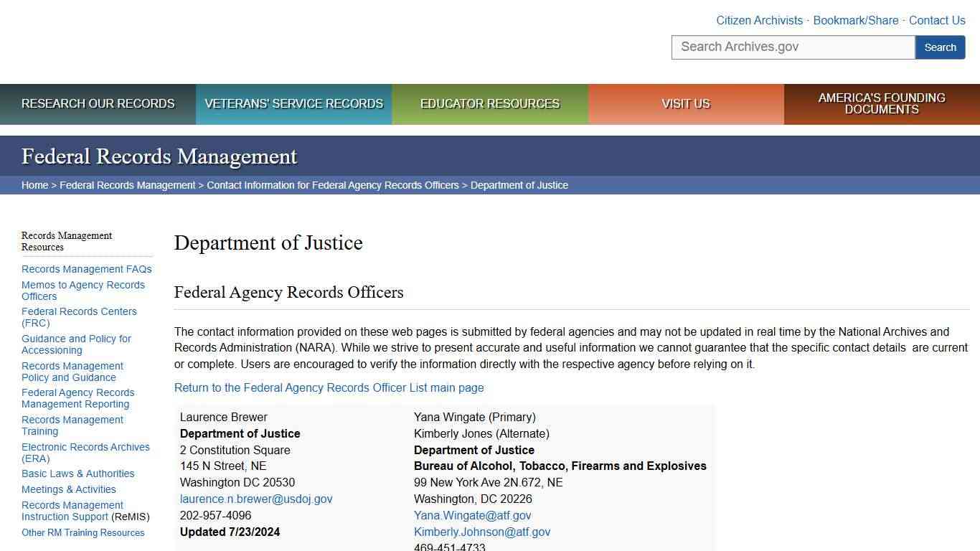The height and width of the screenshot is (551, 980).
Task: Open Federal Records Management breadcrumb link
Action: click(x=128, y=185)
